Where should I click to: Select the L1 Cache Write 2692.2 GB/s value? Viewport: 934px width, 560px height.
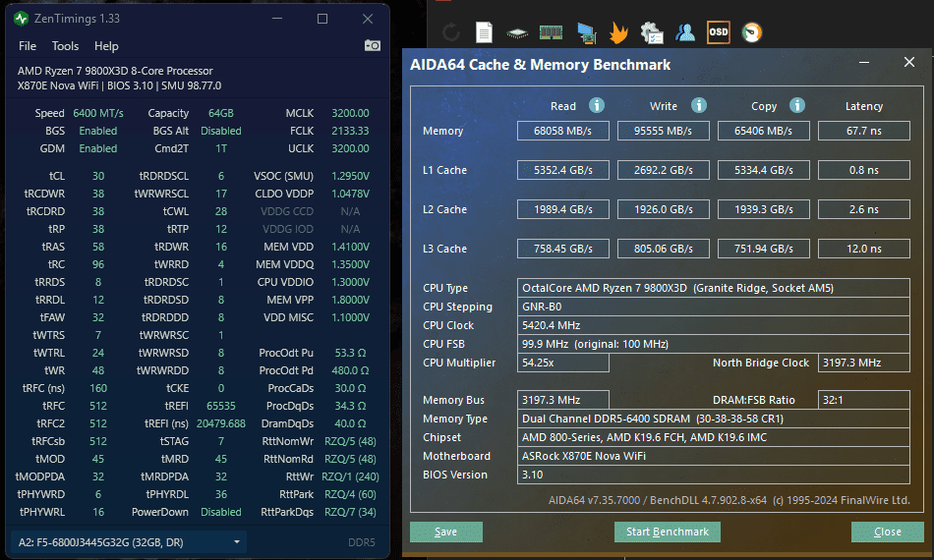pyautogui.click(x=663, y=170)
